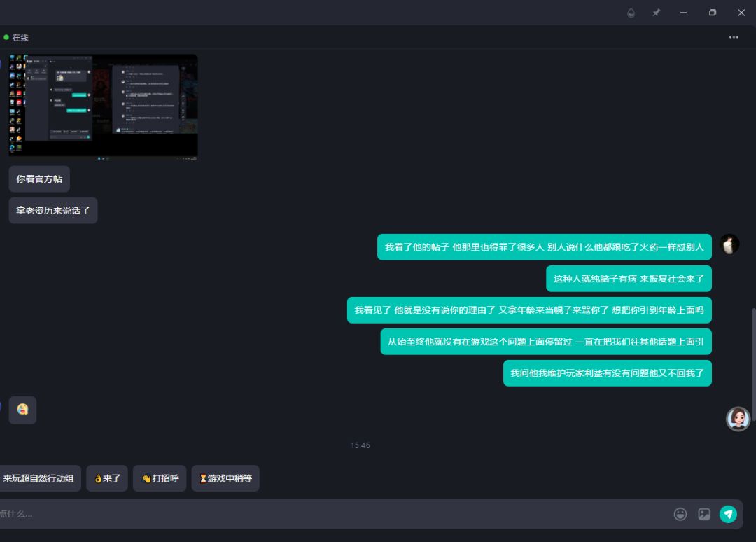756x542 pixels.
Task: Click the crying emoji message
Action: tap(22, 410)
